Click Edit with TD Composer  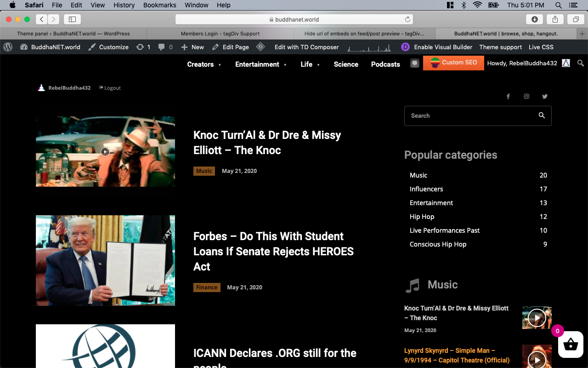(307, 47)
